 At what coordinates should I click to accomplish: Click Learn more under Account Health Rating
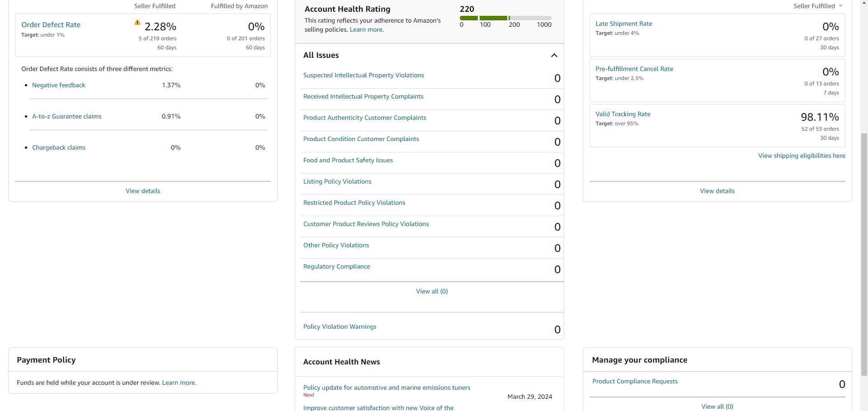(x=366, y=29)
